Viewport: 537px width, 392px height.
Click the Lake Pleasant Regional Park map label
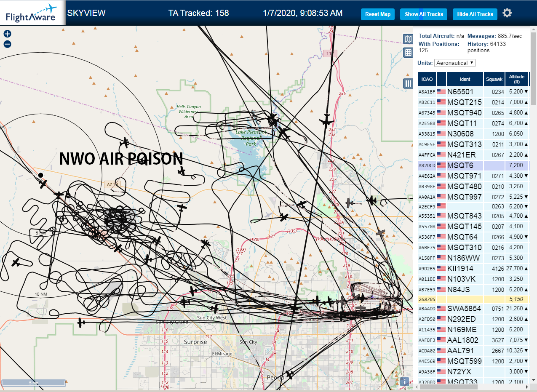[251, 138]
